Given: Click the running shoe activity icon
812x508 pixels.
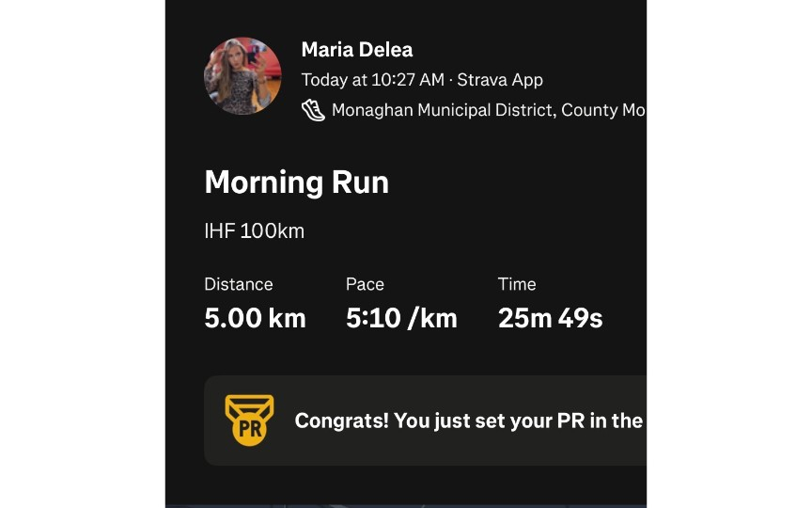Looking at the screenshot, I should click(313, 110).
